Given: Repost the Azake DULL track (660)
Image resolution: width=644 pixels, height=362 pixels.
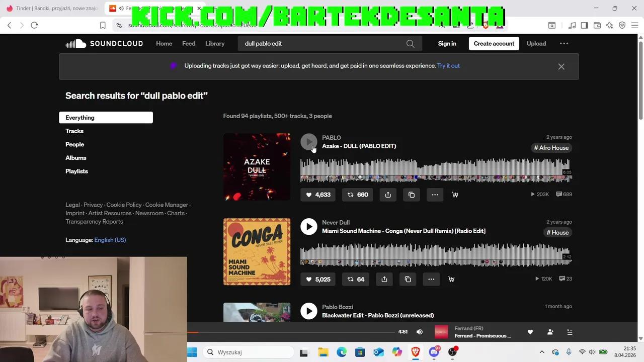Looking at the screenshot, I should click(357, 195).
